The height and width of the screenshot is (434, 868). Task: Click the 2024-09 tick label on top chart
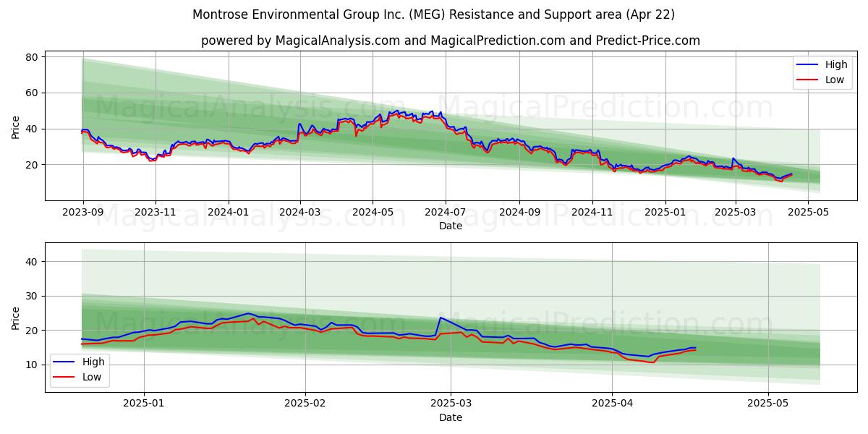pyautogui.click(x=519, y=213)
